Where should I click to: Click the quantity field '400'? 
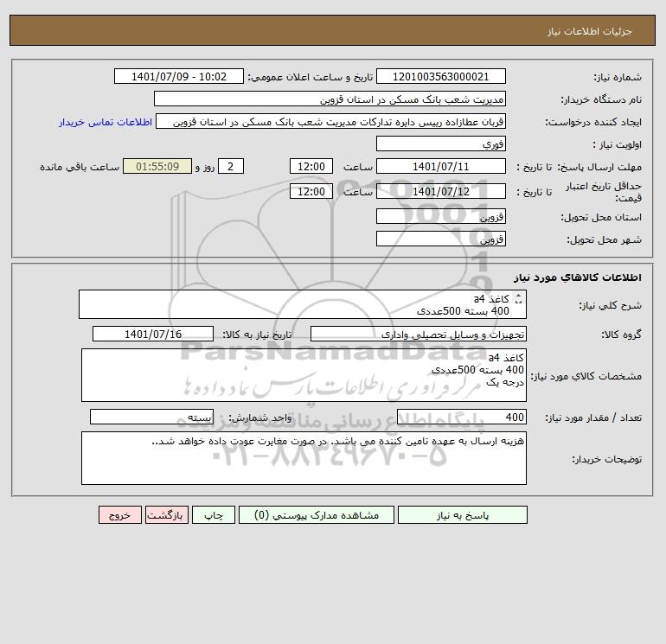(462, 417)
